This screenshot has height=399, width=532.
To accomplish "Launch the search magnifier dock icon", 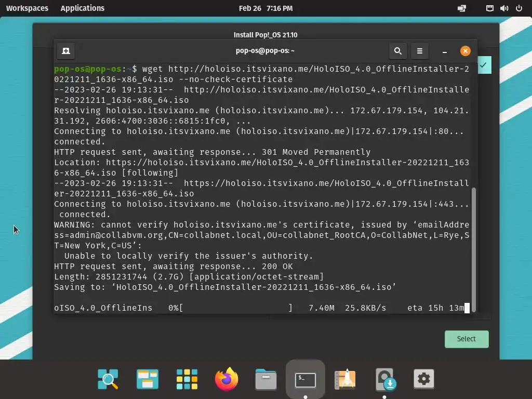I will click(x=108, y=379).
